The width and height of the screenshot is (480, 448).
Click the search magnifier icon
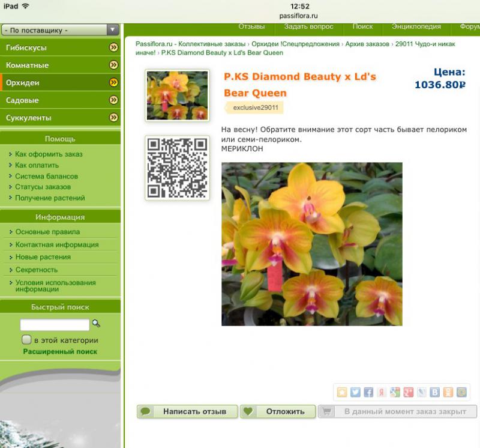(96, 324)
